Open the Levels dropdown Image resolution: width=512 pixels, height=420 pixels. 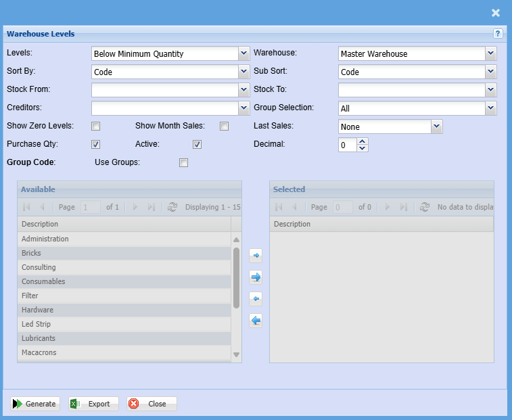click(x=244, y=53)
